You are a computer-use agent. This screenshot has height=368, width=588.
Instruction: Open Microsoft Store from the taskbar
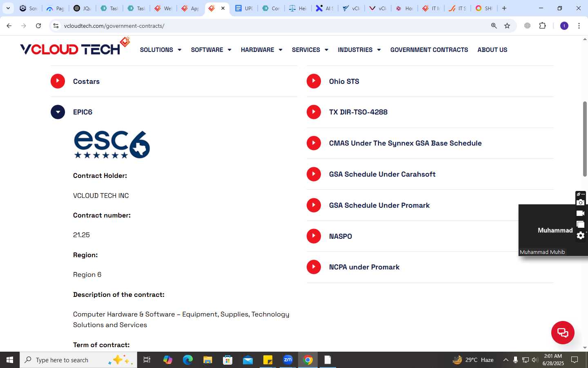pos(227,360)
